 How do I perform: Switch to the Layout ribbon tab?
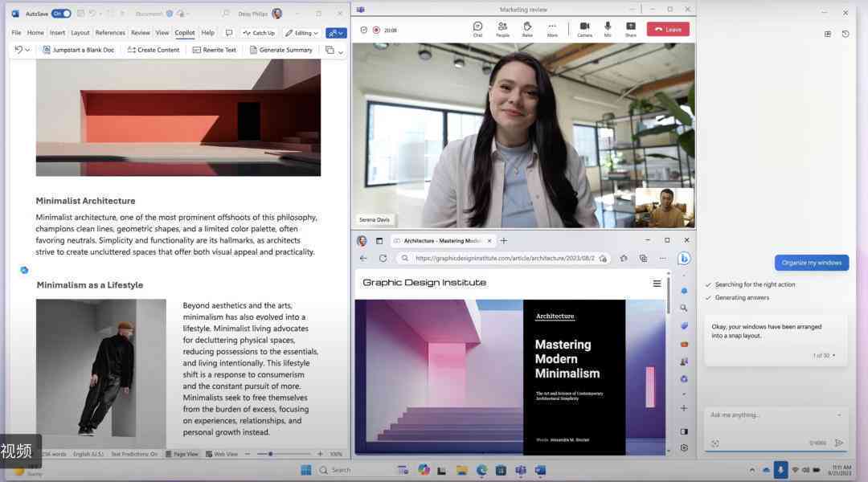(80, 33)
